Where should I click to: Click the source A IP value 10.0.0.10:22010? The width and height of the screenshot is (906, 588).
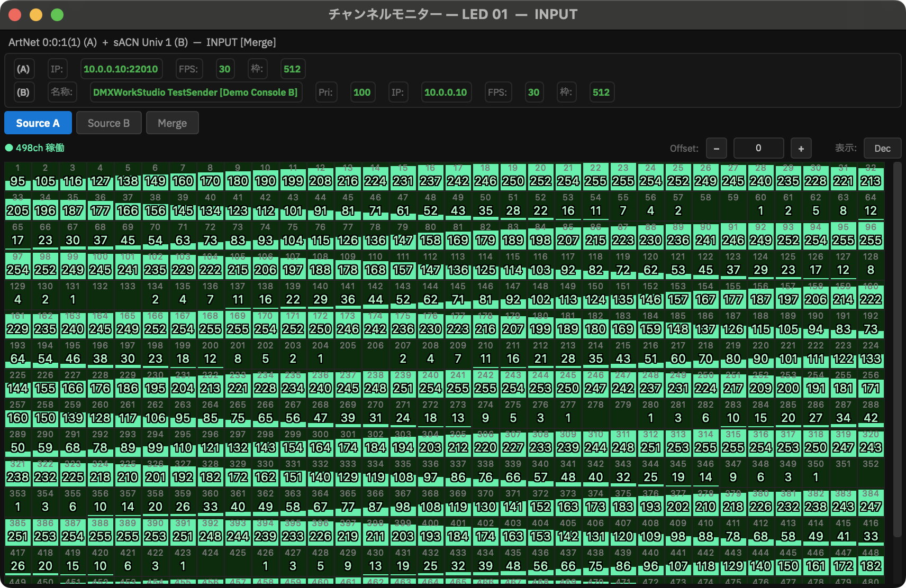[x=121, y=69]
